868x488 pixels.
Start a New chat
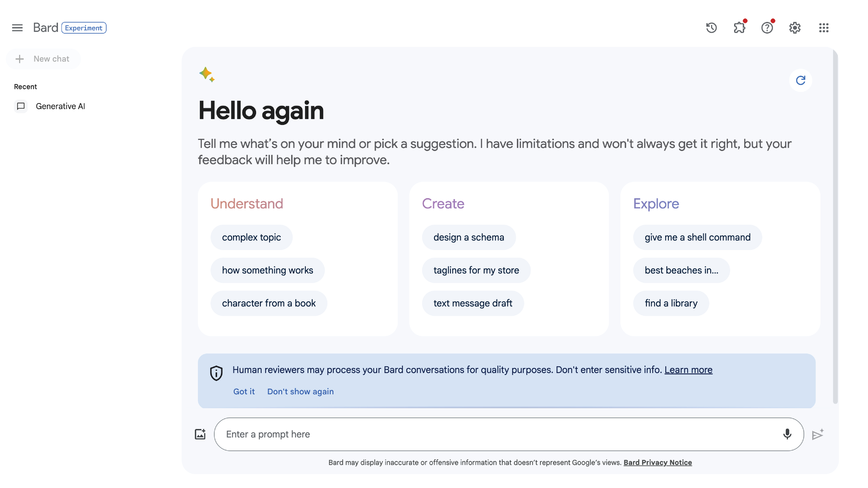coord(43,59)
